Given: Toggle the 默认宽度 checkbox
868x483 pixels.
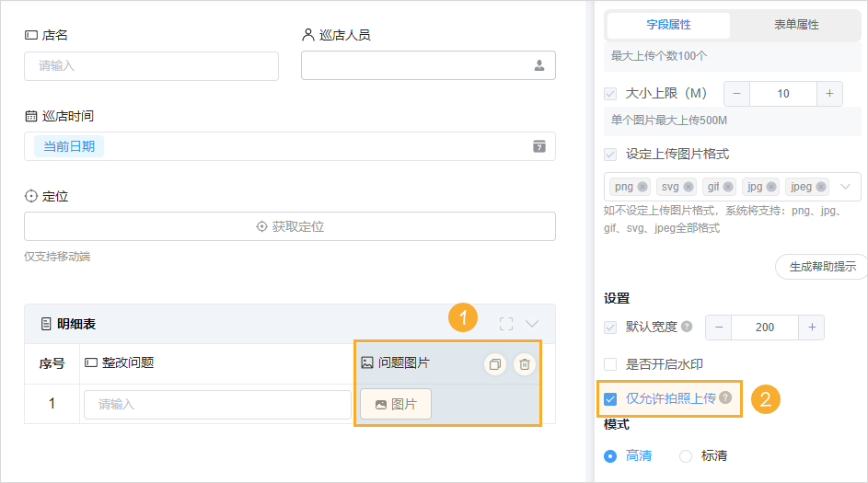Looking at the screenshot, I should tap(610, 327).
